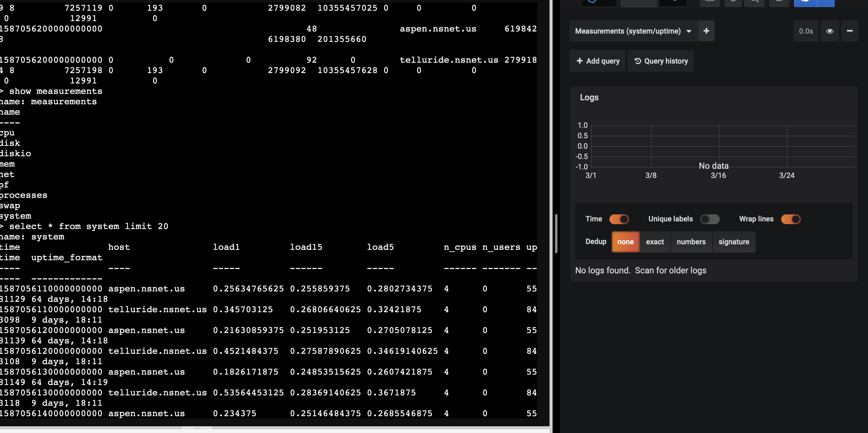Screen dimensions: 868x433
Task: Click Scan for older logs
Action: (x=671, y=270)
